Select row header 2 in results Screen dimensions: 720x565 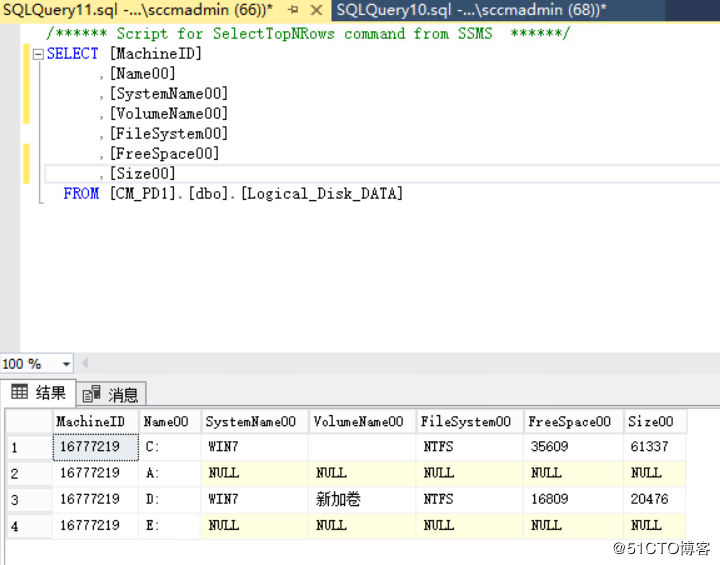tap(29, 474)
